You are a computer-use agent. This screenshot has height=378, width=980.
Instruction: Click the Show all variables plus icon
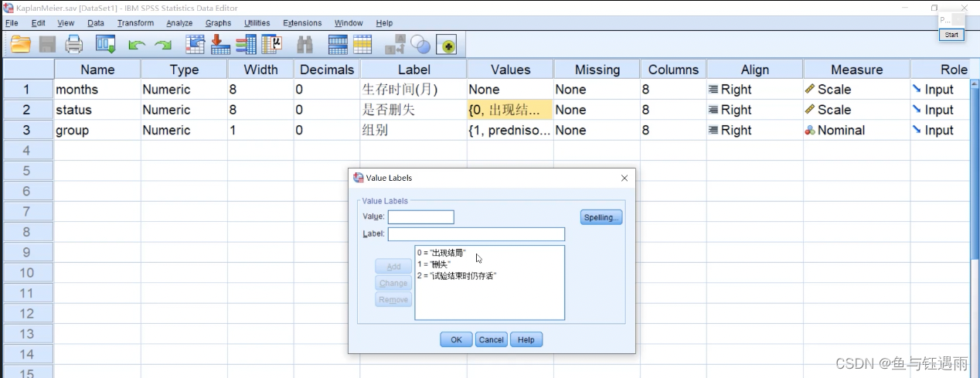point(447,45)
